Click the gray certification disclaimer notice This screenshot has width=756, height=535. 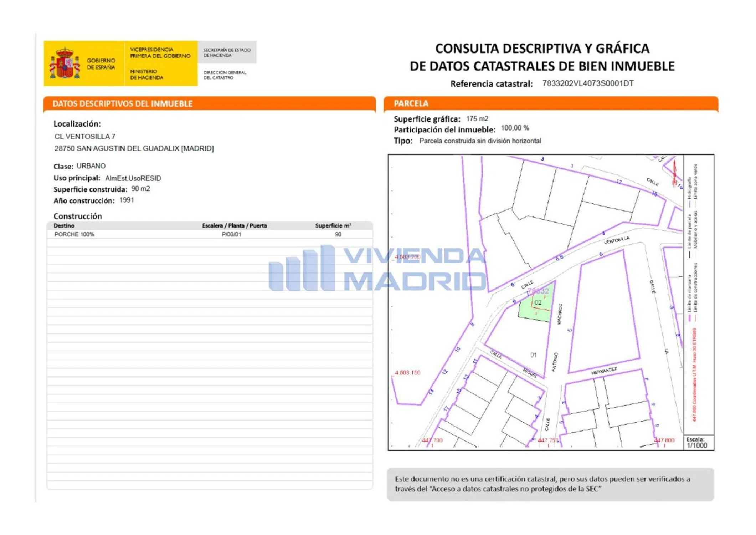point(550,484)
